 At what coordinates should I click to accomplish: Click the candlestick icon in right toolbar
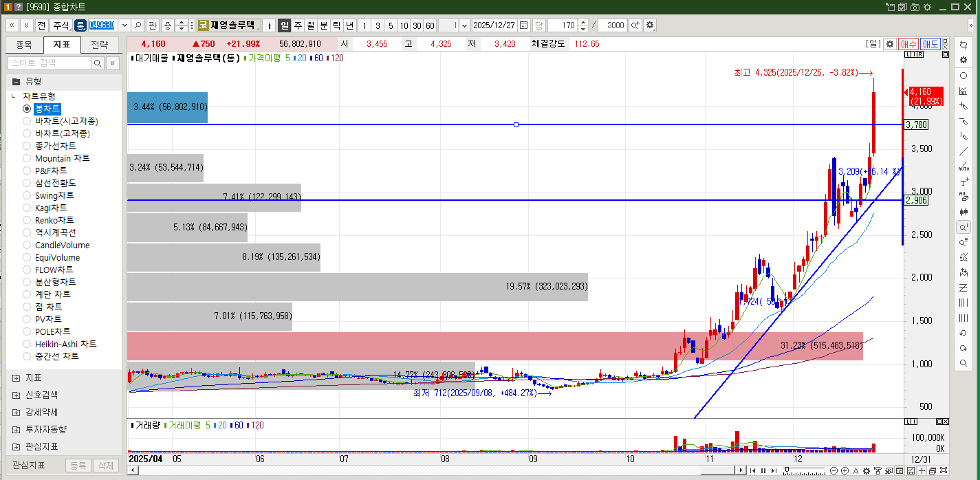pos(963,212)
